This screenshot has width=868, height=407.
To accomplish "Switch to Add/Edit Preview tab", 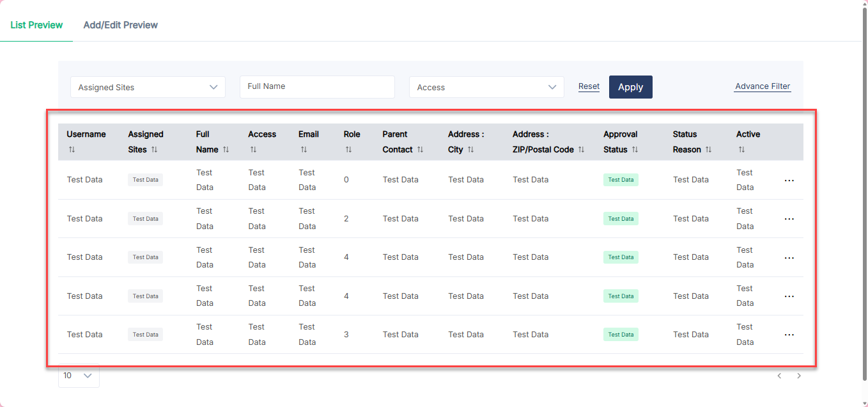I will 120,25.
